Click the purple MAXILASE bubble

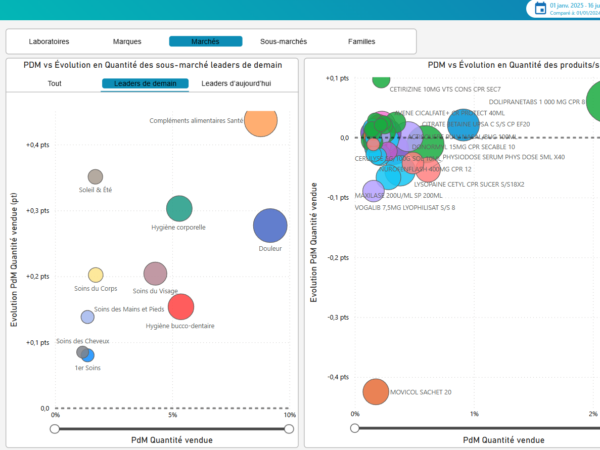tap(373, 191)
